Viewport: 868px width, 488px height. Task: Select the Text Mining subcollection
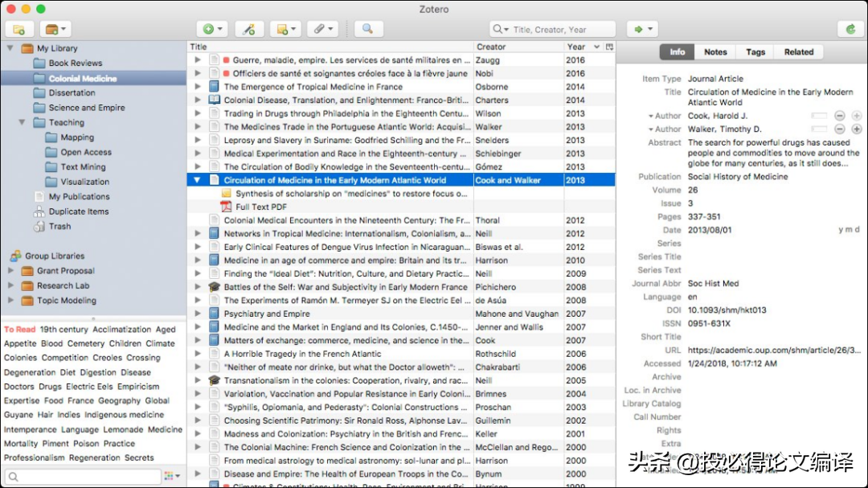[83, 166]
